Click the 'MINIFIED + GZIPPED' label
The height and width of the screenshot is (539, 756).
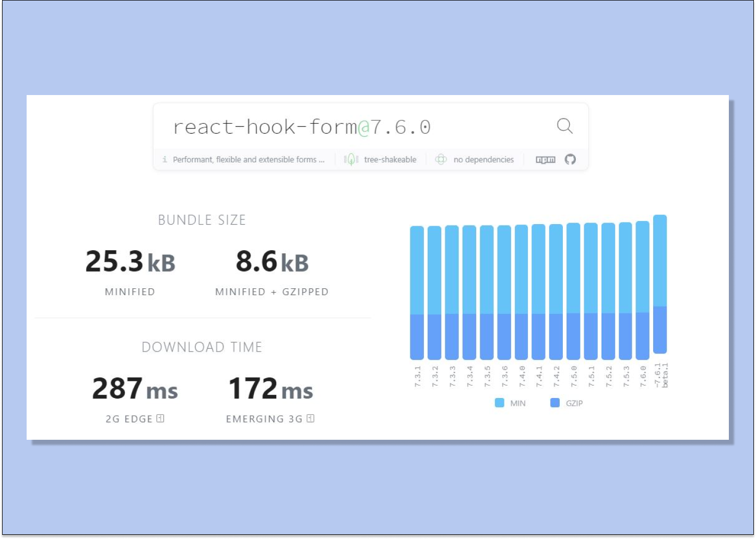pyautogui.click(x=272, y=292)
